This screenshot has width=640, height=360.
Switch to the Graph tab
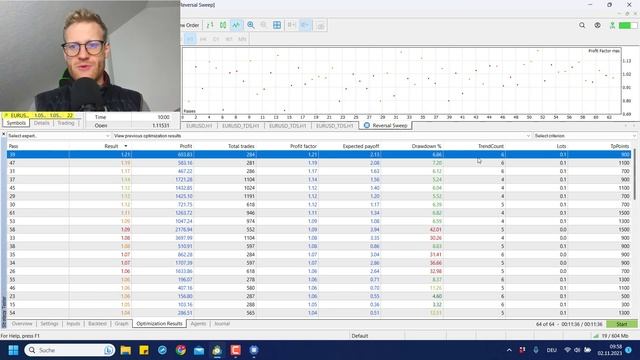tap(121, 324)
